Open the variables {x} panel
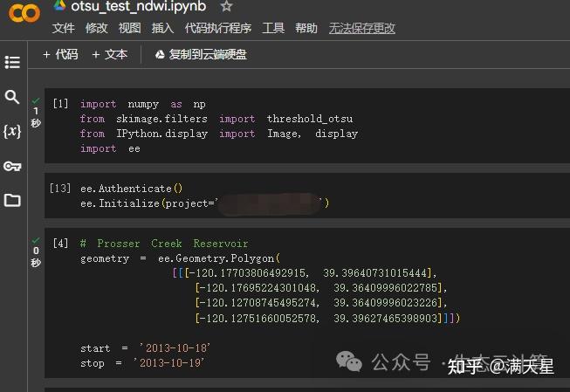The width and height of the screenshot is (570, 392). click(x=12, y=131)
